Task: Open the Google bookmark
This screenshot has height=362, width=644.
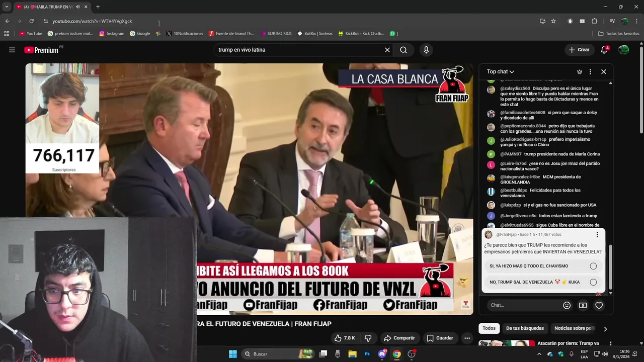Action: [140, 34]
